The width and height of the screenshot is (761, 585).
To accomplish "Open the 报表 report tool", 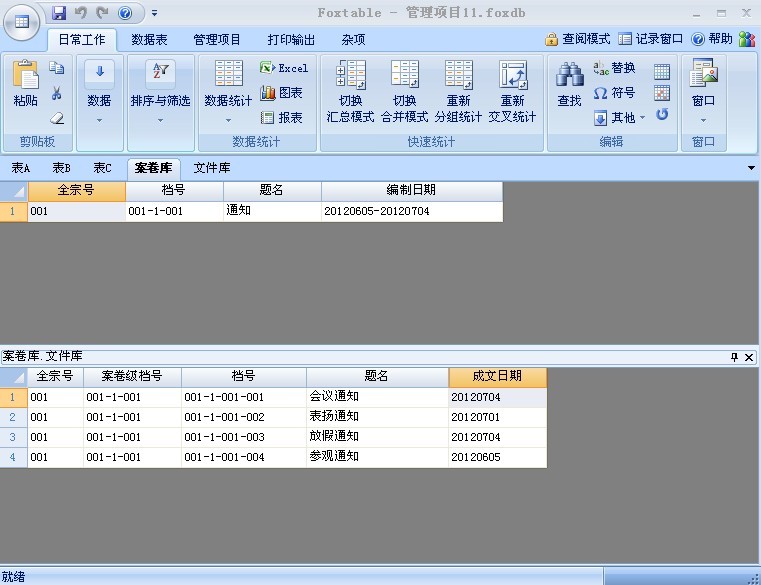I will 281,117.
